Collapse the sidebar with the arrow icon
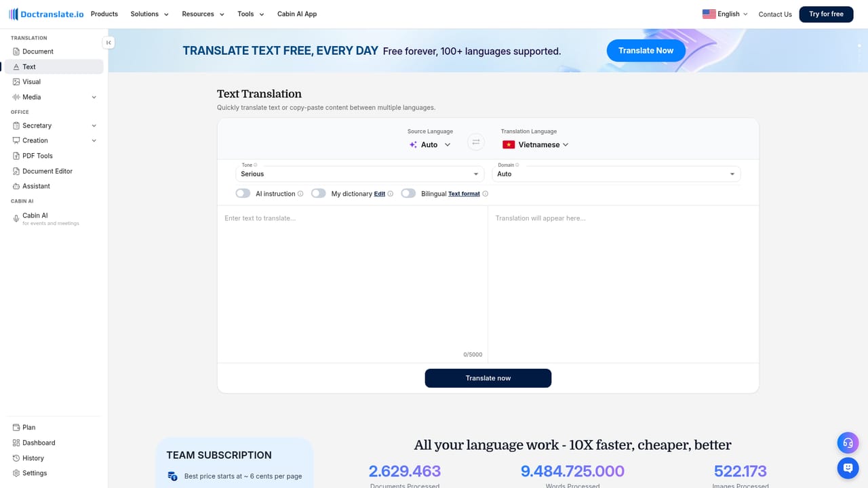This screenshot has height=488, width=868. click(x=108, y=43)
